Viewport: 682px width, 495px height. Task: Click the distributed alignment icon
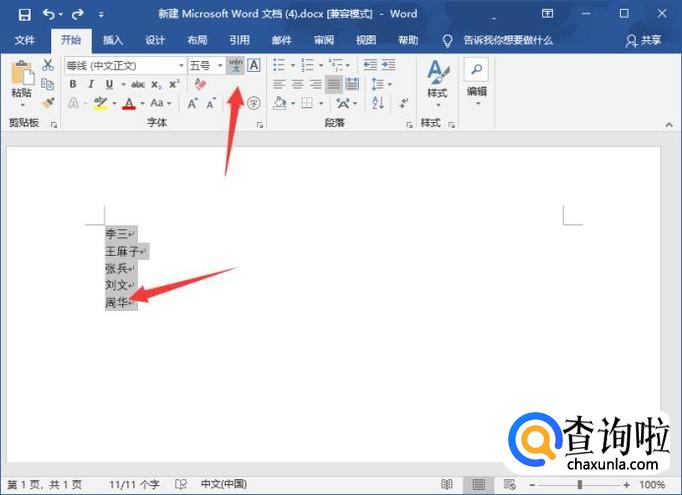click(352, 84)
